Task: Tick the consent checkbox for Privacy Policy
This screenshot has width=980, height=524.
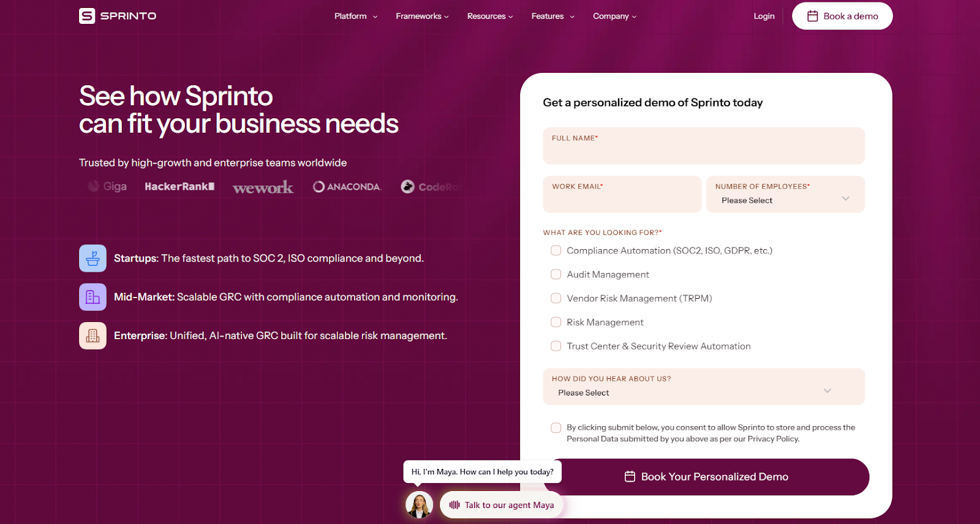Action: tap(556, 428)
